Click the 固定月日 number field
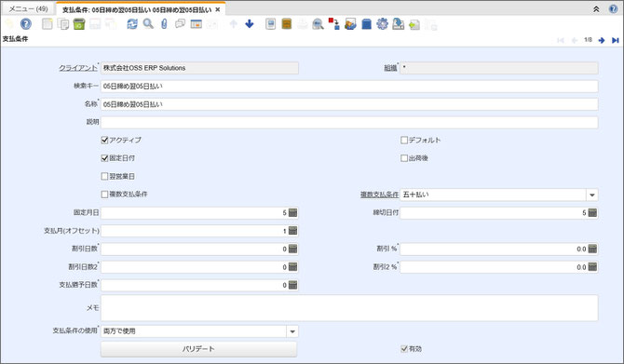The width and height of the screenshot is (624, 364). click(x=195, y=213)
